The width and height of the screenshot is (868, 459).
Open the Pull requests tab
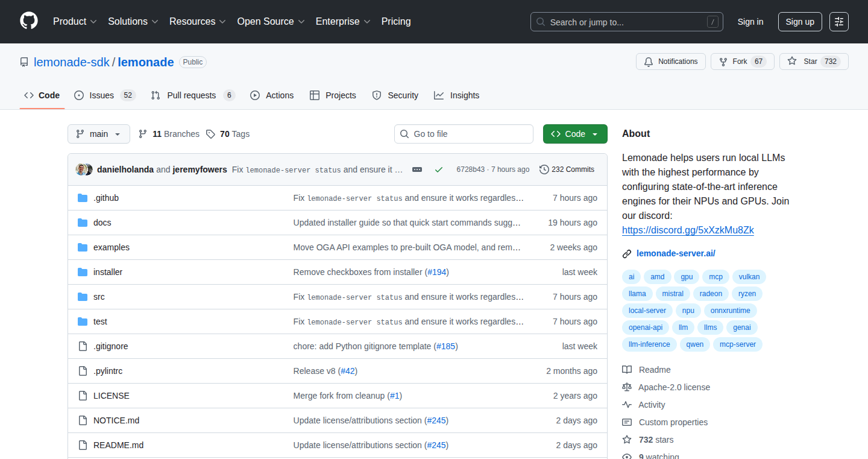point(192,95)
